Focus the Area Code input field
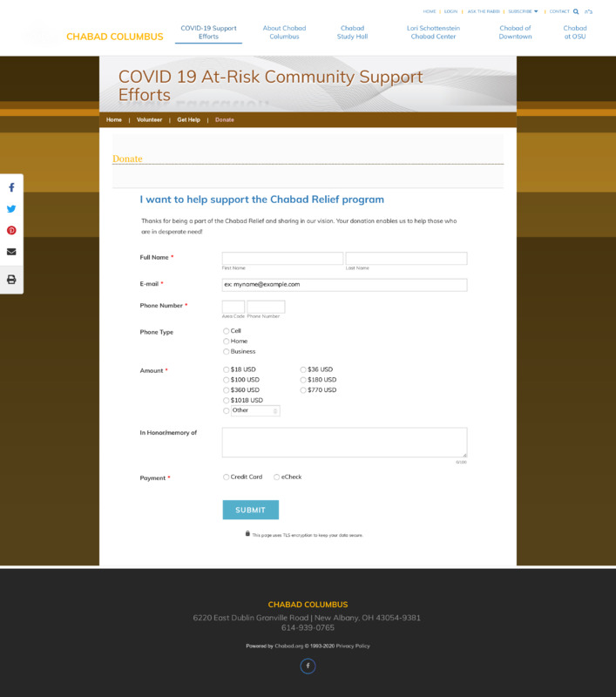 (234, 307)
